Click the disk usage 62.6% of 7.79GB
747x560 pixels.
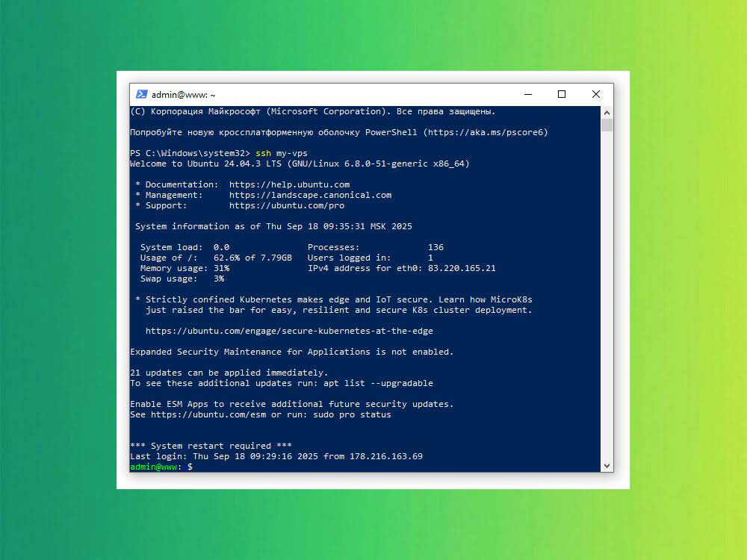click(252, 258)
